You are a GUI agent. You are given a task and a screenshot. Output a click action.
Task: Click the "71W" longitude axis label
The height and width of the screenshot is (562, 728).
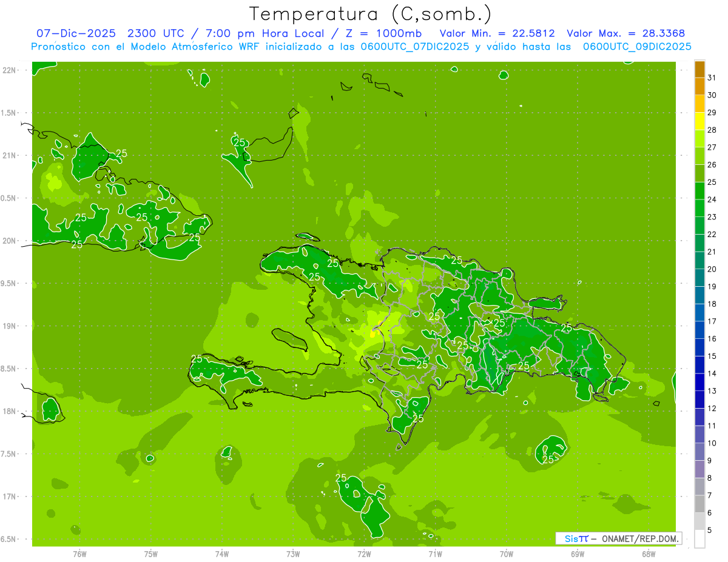(435, 554)
